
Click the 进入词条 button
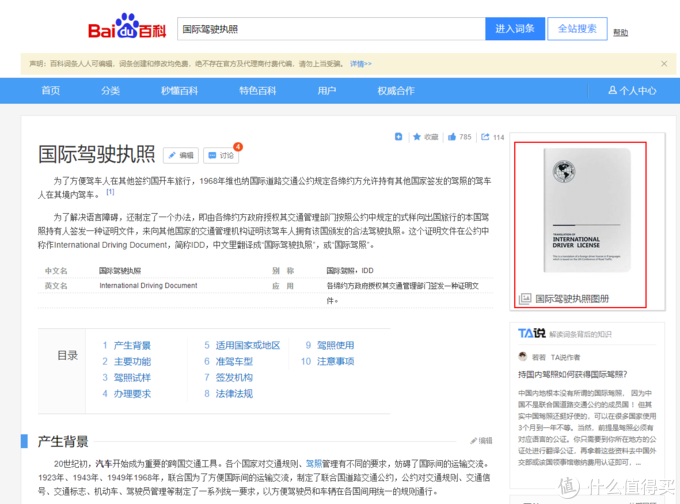(515, 29)
